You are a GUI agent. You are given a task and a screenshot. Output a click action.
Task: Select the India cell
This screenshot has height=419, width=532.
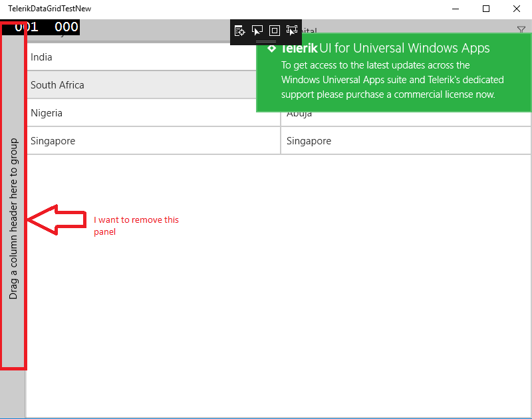coord(142,57)
